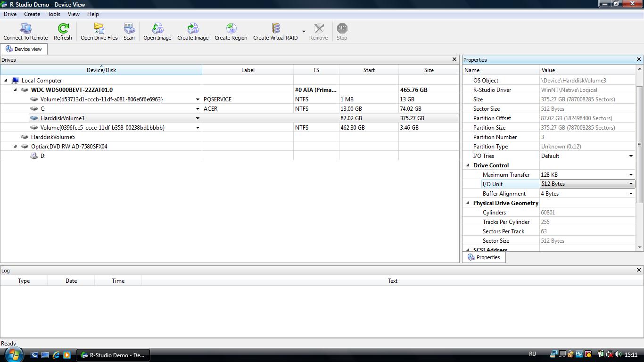Switch to the Device view tab
The image size is (644, 362).
pos(24,49)
